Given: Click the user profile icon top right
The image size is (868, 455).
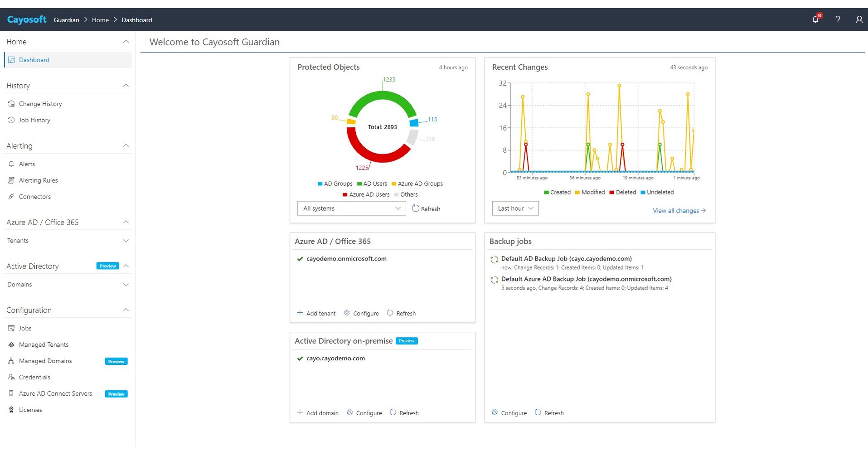Looking at the screenshot, I should pyautogui.click(x=859, y=19).
